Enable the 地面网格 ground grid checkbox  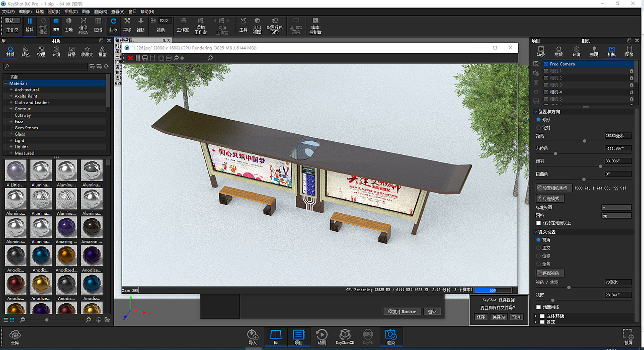(x=538, y=307)
